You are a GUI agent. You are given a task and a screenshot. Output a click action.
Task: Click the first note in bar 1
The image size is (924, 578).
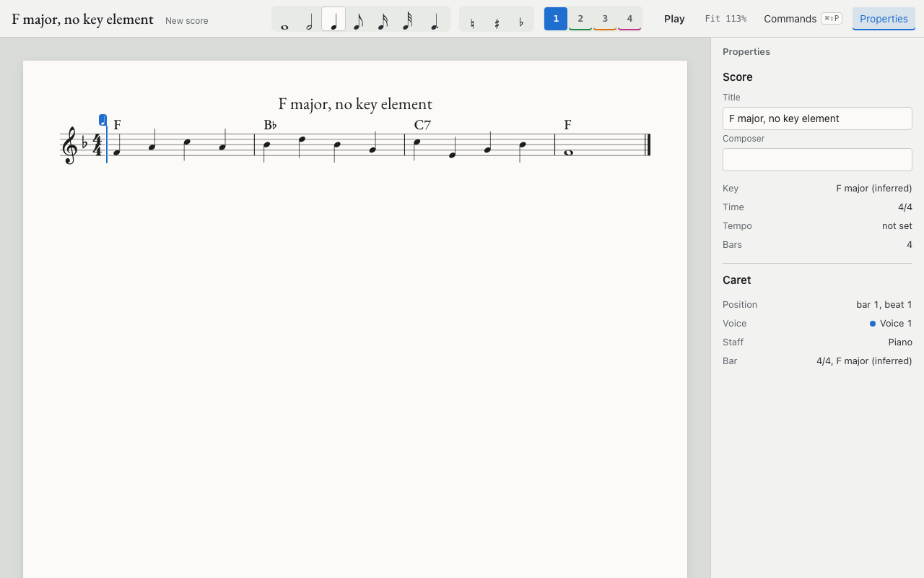click(x=116, y=152)
